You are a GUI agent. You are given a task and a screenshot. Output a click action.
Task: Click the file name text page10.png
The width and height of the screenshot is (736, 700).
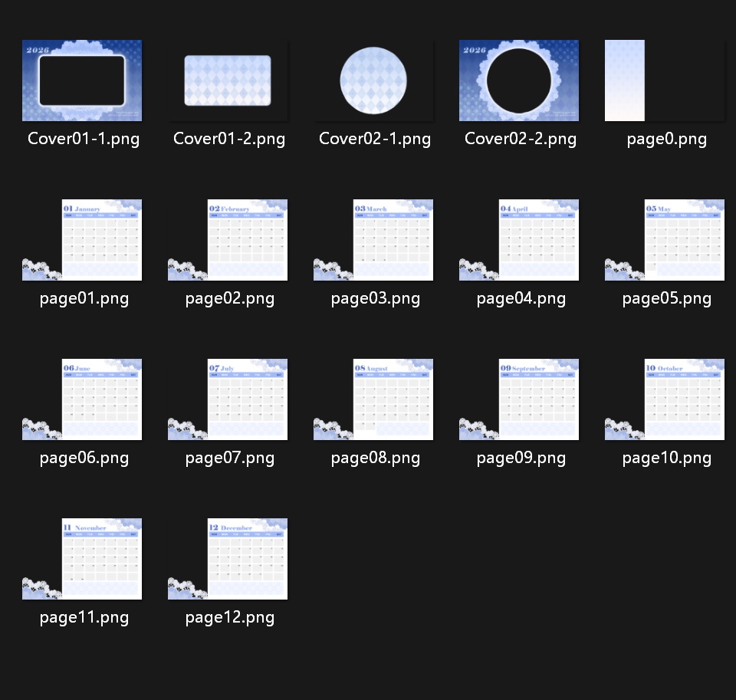[666, 458]
